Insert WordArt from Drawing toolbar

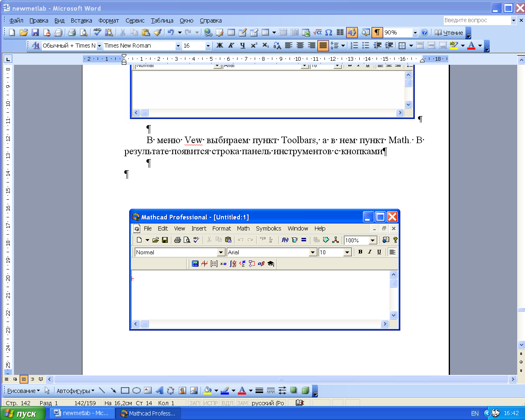[x=160, y=390]
